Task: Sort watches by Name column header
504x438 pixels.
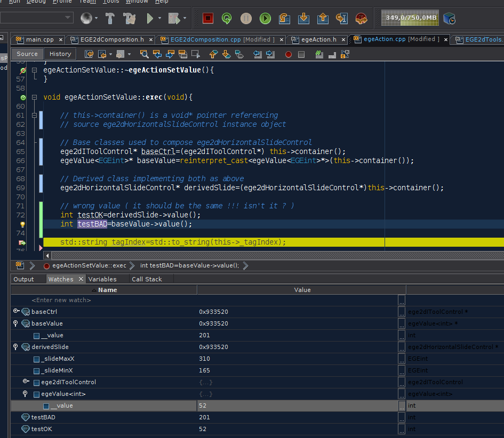Action: [x=104, y=290]
